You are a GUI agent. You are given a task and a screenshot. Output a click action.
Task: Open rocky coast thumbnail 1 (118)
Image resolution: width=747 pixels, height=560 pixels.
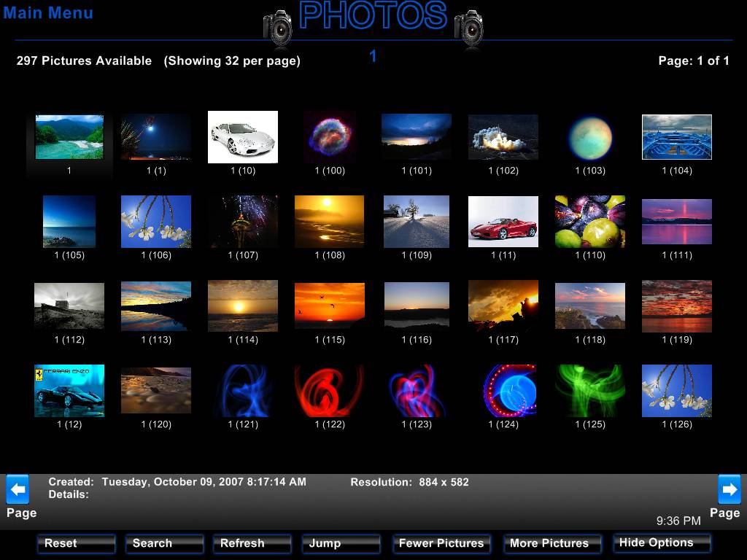pos(590,306)
